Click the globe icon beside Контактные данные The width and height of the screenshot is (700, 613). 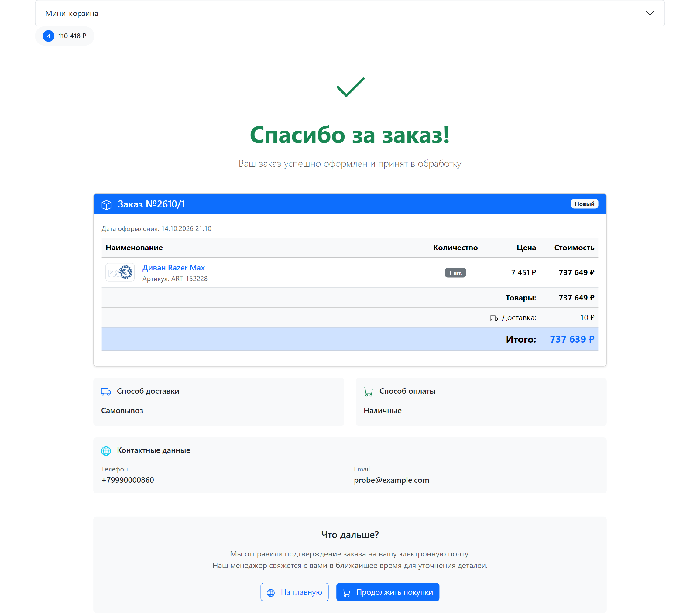tap(106, 451)
